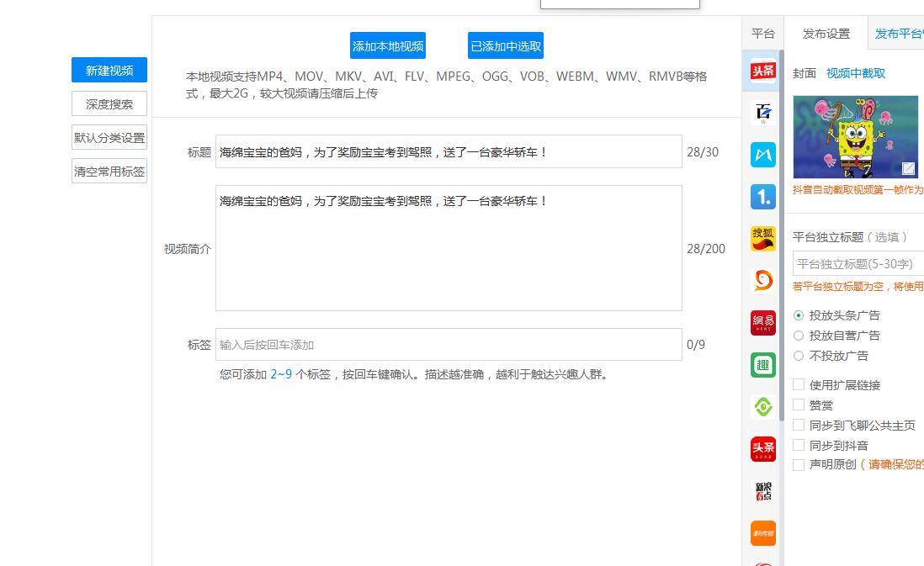
Task: Select the 网易号 platform icon
Action: (x=762, y=322)
